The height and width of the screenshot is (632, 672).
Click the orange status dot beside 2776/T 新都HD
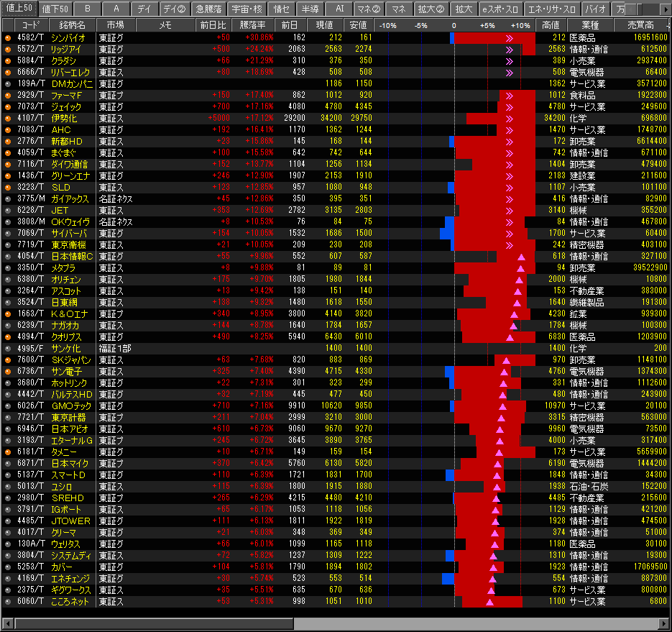(x=8, y=142)
